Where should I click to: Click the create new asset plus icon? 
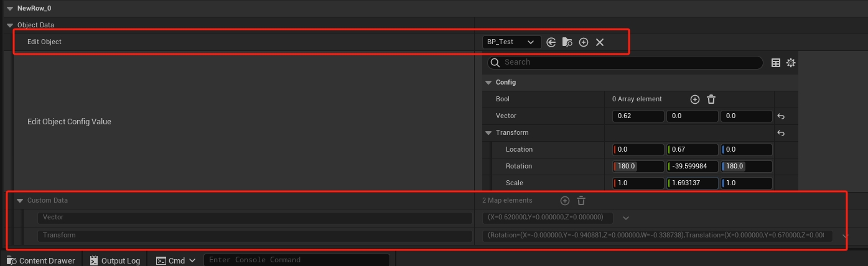click(x=583, y=42)
